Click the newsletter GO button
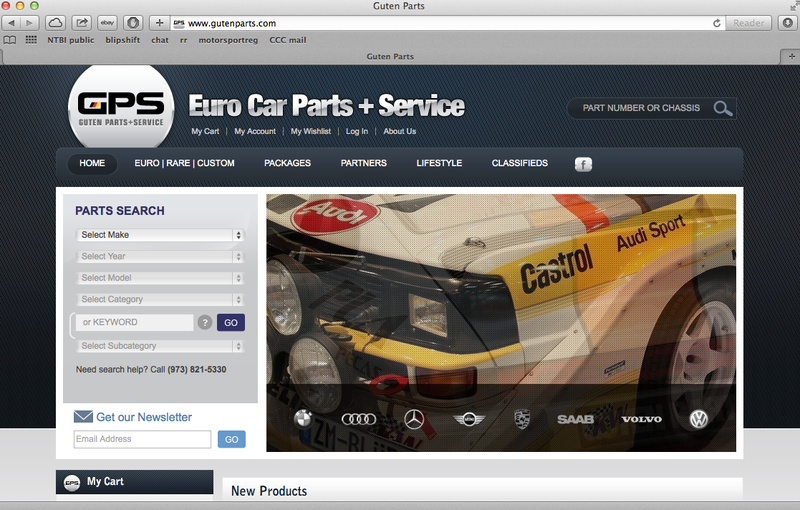This screenshot has height=510, width=800. coord(232,439)
